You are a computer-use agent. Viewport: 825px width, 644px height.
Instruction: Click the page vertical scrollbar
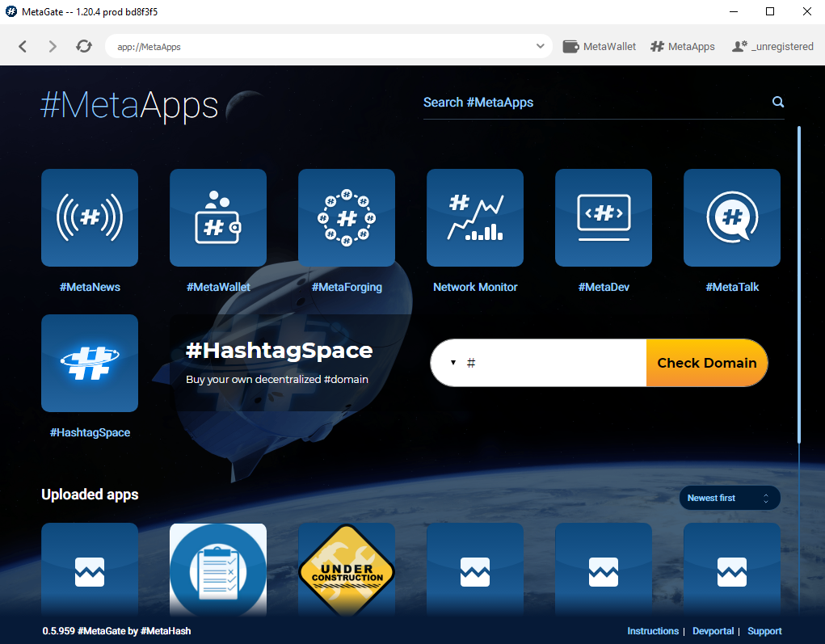[x=798, y=284]
